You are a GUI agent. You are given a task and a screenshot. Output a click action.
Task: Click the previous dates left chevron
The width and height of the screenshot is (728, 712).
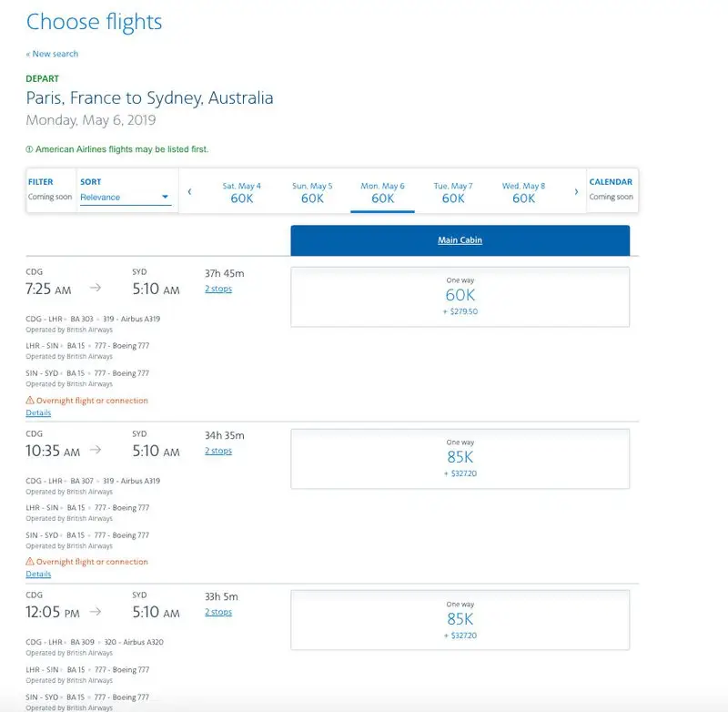(x=189, y=191)
